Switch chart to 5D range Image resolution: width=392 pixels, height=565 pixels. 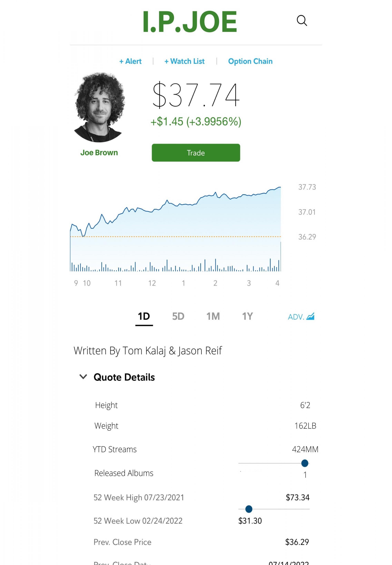pyautogui.click(x=178, y=316)
